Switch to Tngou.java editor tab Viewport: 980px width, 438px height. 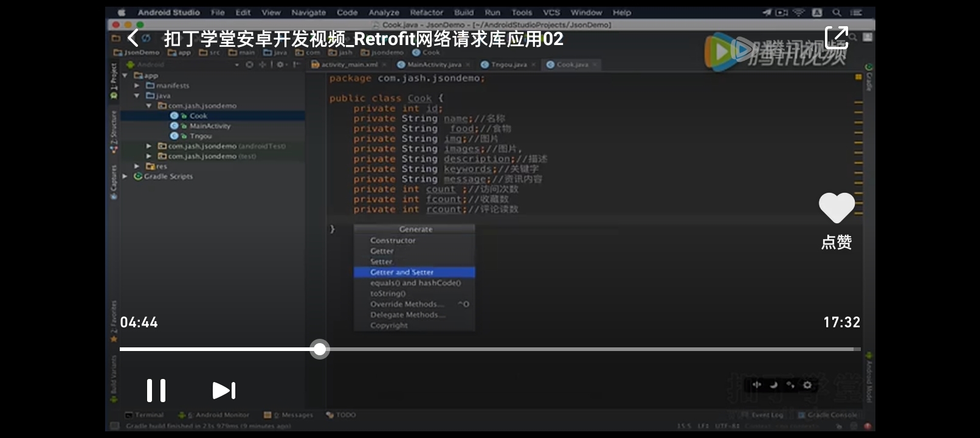coord(509,64)
